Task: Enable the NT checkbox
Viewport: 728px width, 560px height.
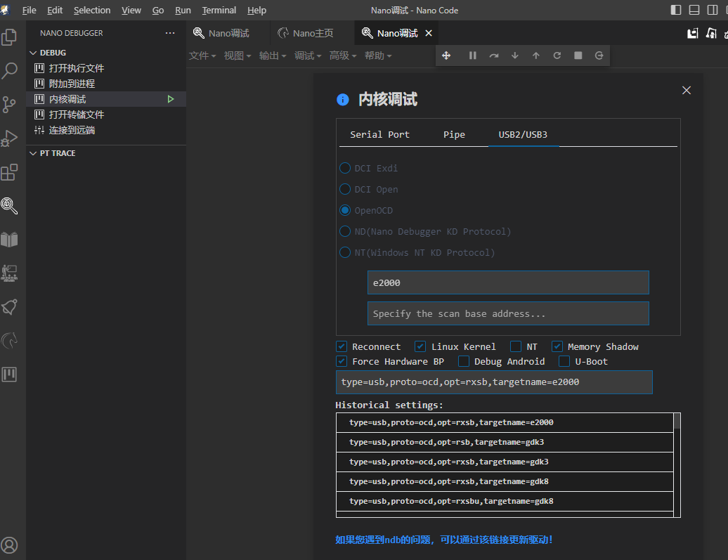Action: pos(515,346)
